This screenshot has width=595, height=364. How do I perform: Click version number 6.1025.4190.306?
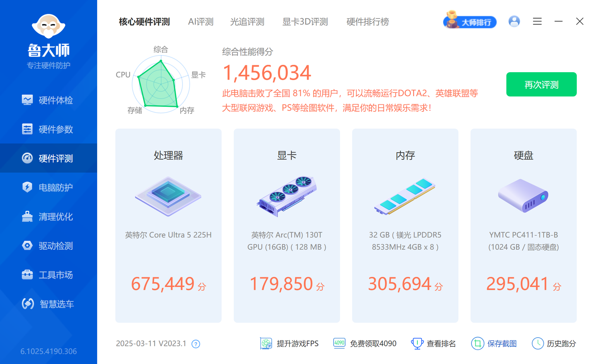pos(49,351)
